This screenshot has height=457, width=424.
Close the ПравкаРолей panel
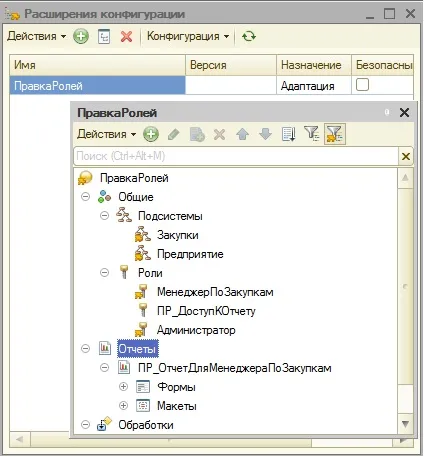[x=404, y=112]
